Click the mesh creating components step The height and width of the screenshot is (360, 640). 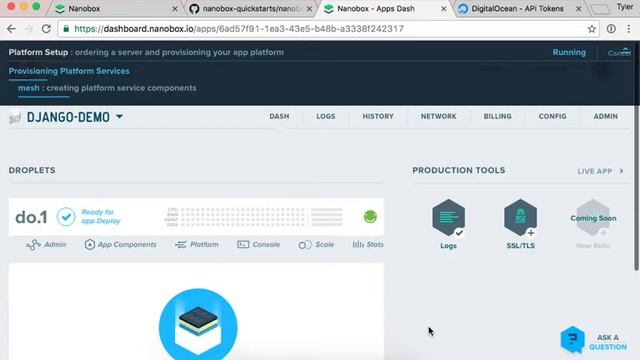[107, 88]
